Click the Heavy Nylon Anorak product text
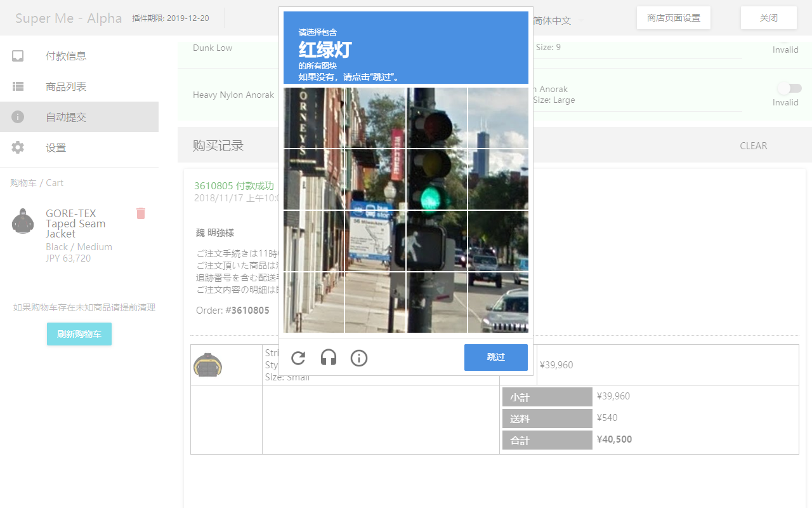Viewport: 812px width, 508px height. coord(233,95)
